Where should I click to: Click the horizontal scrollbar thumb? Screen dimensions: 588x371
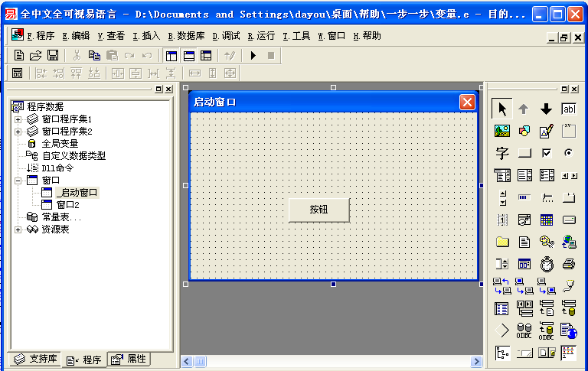click(200, 362)
